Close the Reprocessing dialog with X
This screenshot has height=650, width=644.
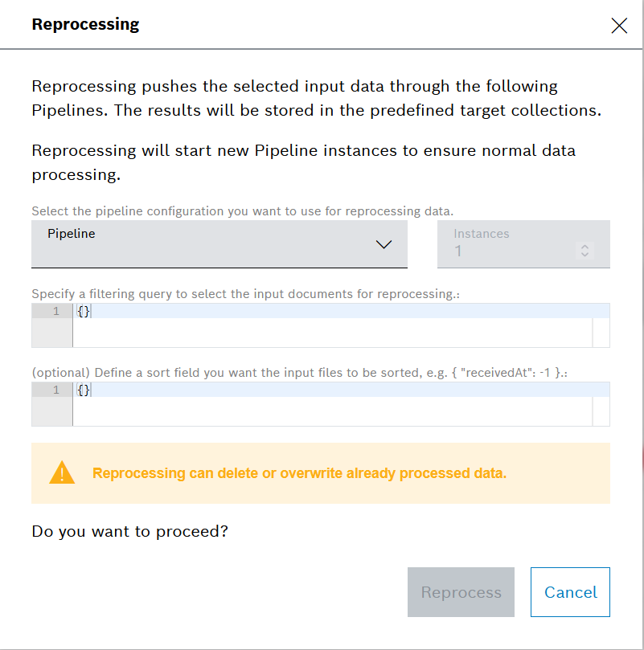[x=618, y=26]
